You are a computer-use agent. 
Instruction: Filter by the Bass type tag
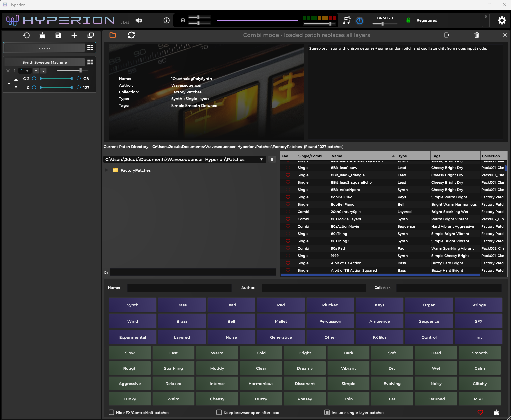(182, 305)
